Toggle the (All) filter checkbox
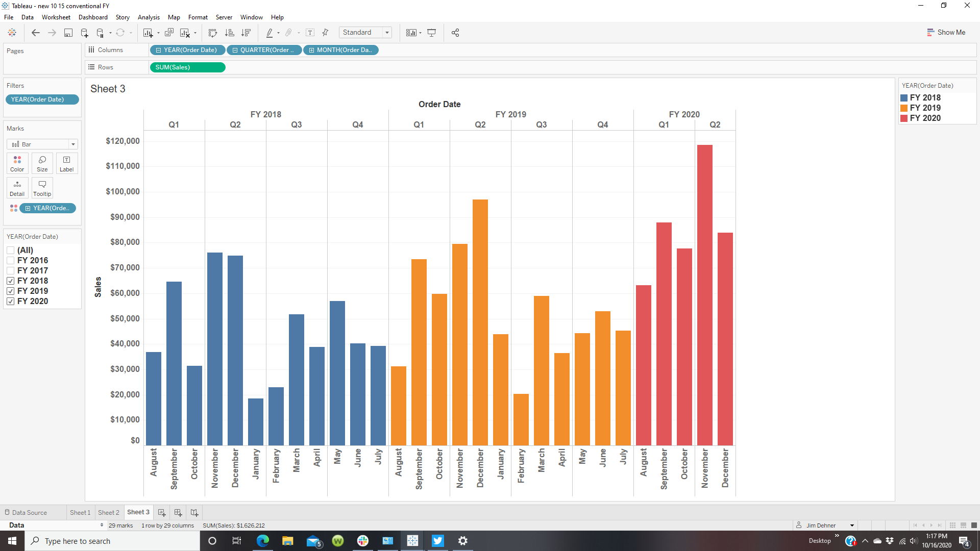980x551 pixels. (10, 250)
